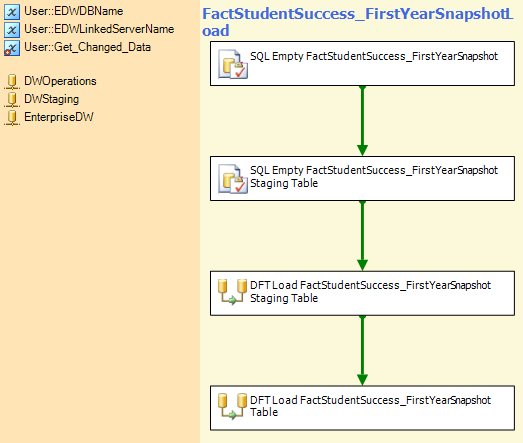Select the SQL Empty FactStudentSuccess_FirstYearSnapshot task box
Screen dimensions: 523x443
point(362,63)
